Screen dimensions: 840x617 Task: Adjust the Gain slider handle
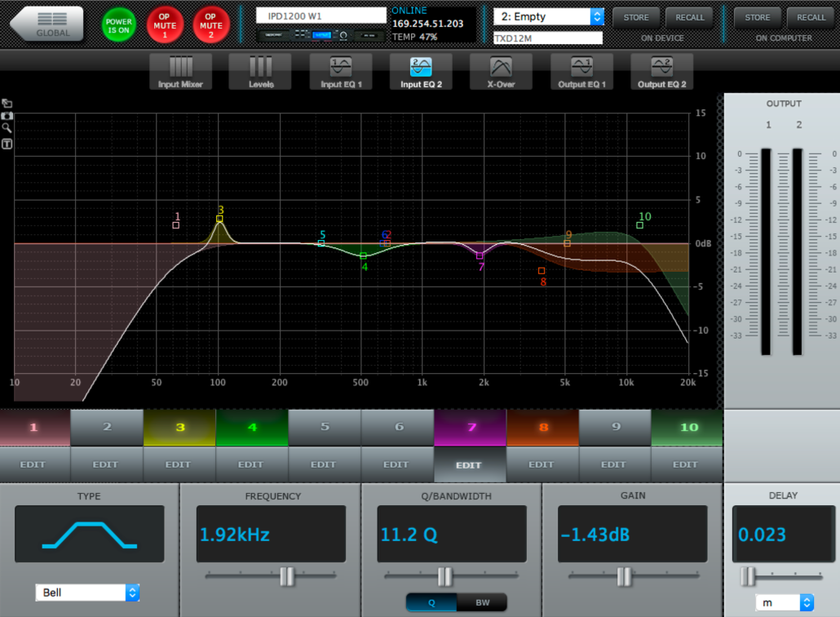[x=624, y=576]
